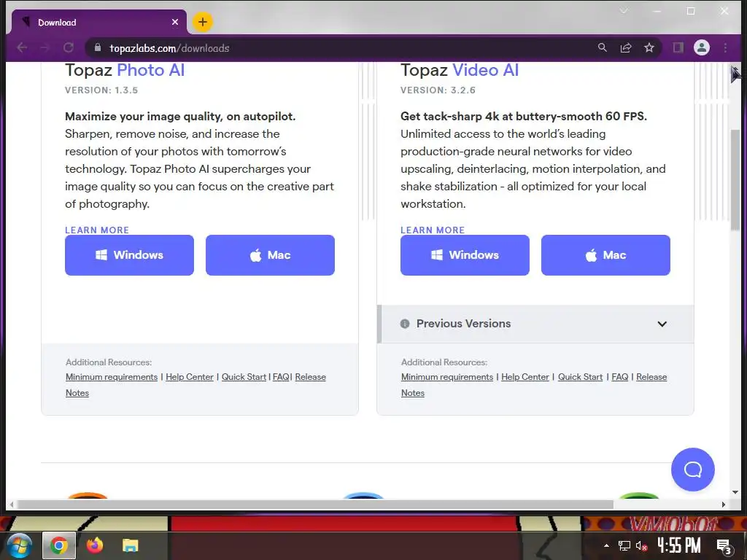This screenshot has height=560, width=747.
Task: Bookmark page with the star icon
Action: [649, 47]
